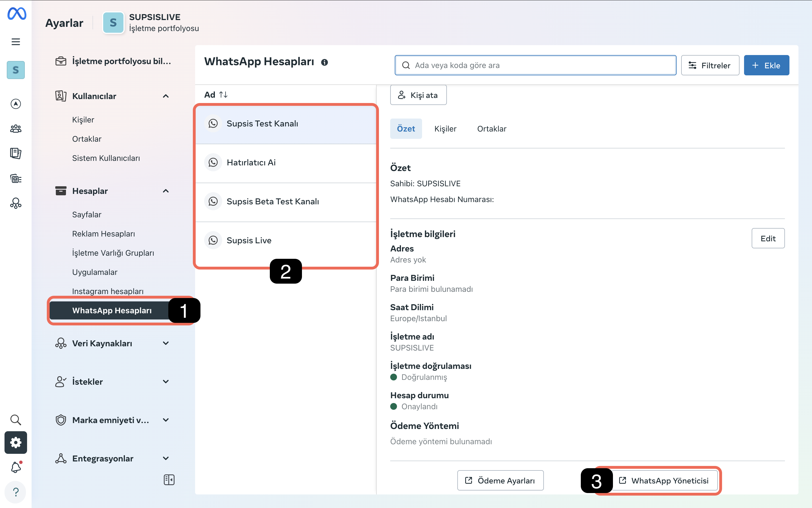
Task: Switch to the Özet tab
Action: pyautogui.click(x=406, y=129)
